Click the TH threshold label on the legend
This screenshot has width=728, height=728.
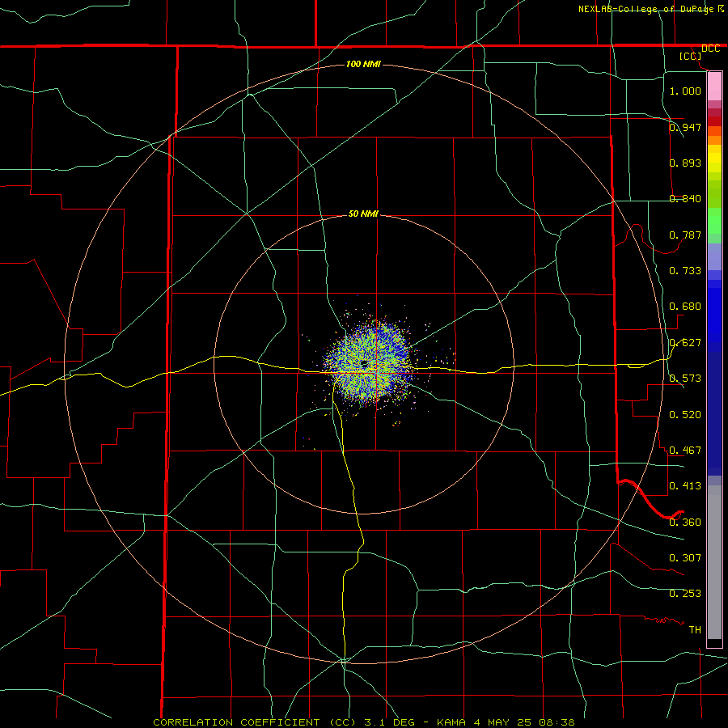[x=695, y=629]
